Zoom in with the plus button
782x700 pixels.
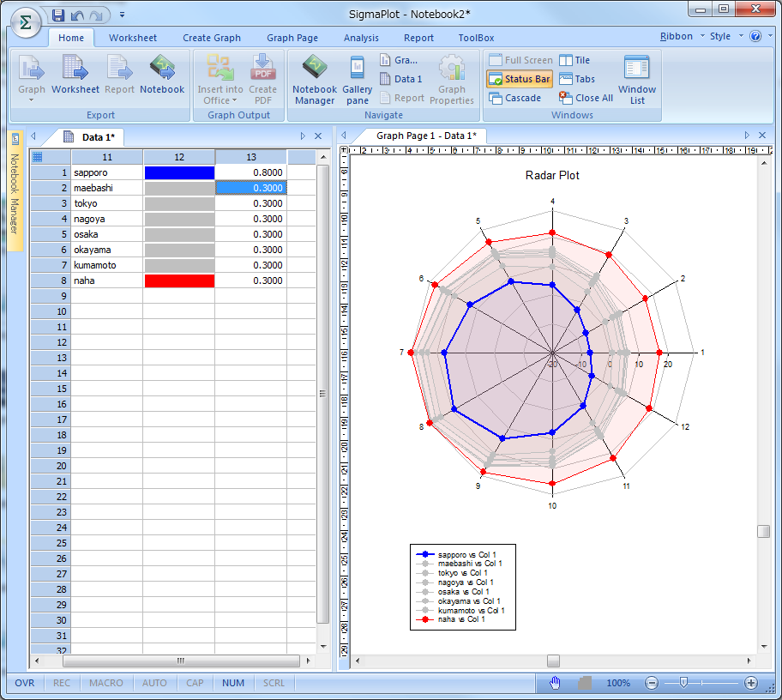tap(751, 683)
